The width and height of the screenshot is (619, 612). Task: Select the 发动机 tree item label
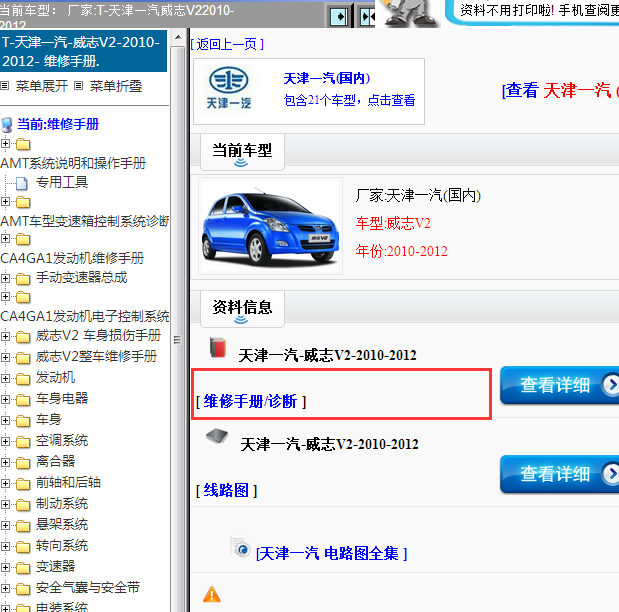tap(55, 377)
